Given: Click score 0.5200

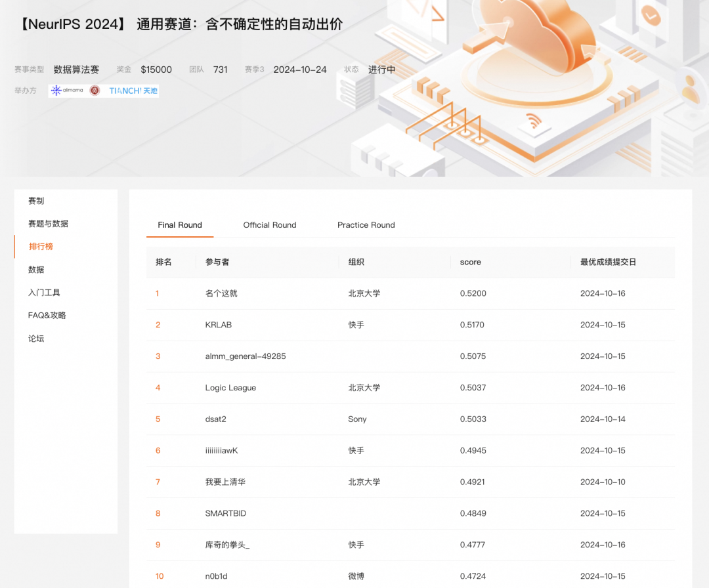Looking at the screenshot, I should 473,293.
